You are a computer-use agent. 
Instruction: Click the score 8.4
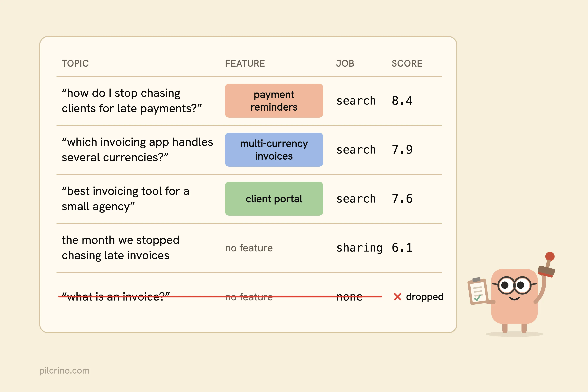click(402, 101)
